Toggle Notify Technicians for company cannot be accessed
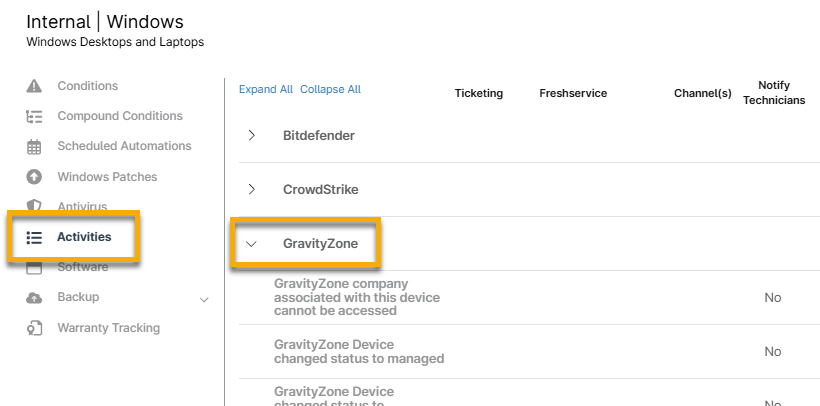The width and height of the screenshot is (820, 406). click(772, 298)
